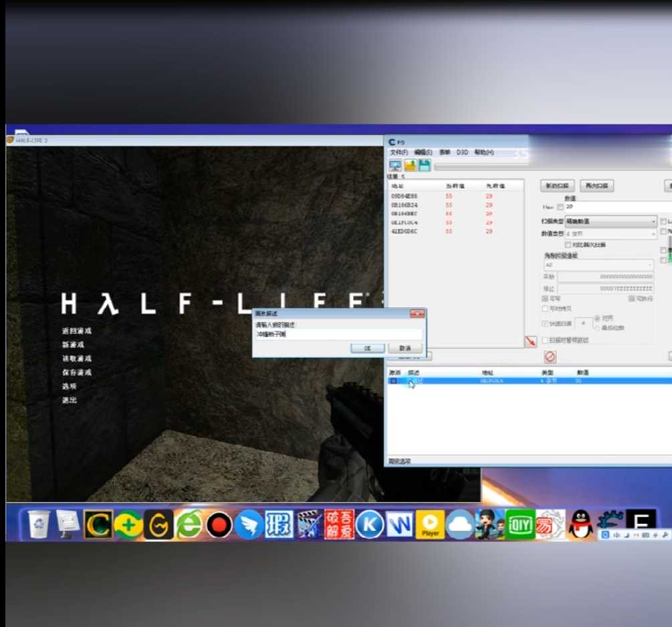
Task: Open the memory scan options All dropdown
Action: (x=598, y=265)
